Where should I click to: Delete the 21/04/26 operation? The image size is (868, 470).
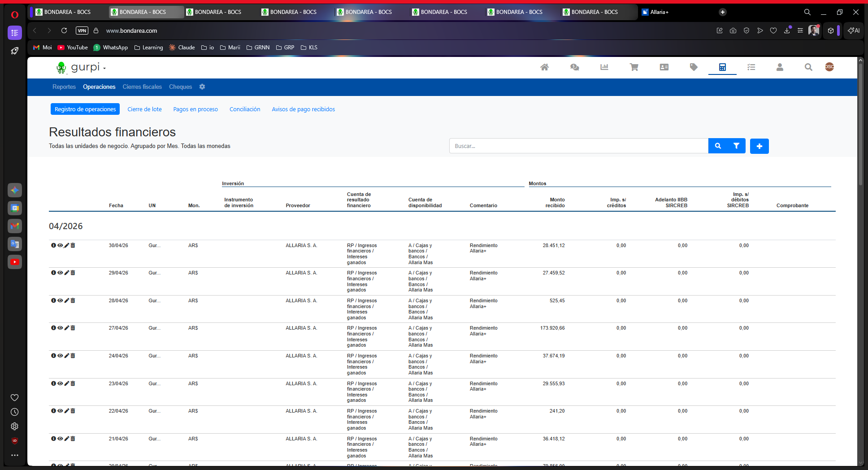73,439
